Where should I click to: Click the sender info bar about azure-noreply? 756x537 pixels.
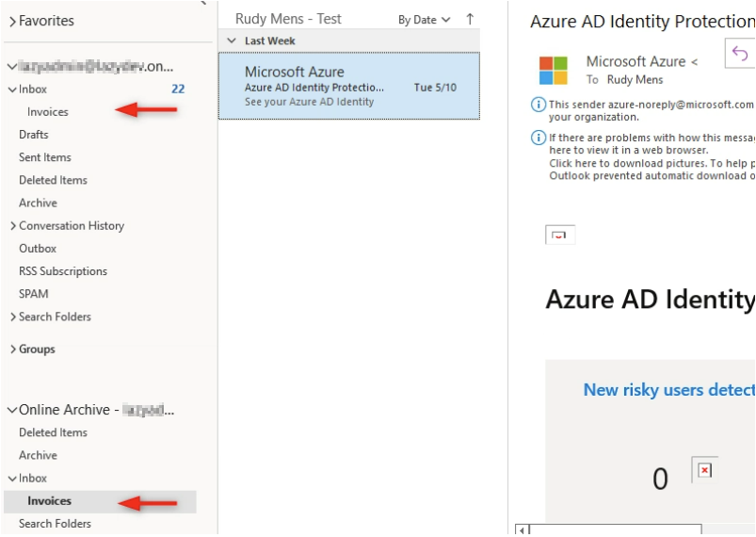coord(651,111)
